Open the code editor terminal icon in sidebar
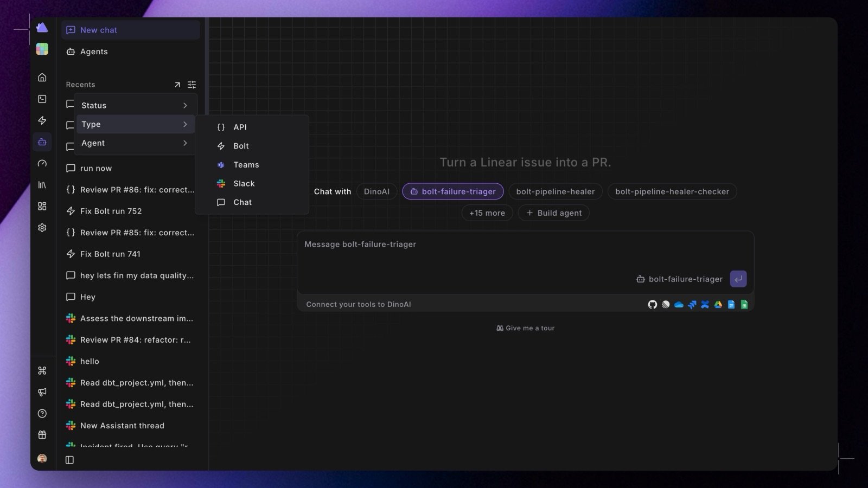868x488 pixels. click(x=42, y=99)
